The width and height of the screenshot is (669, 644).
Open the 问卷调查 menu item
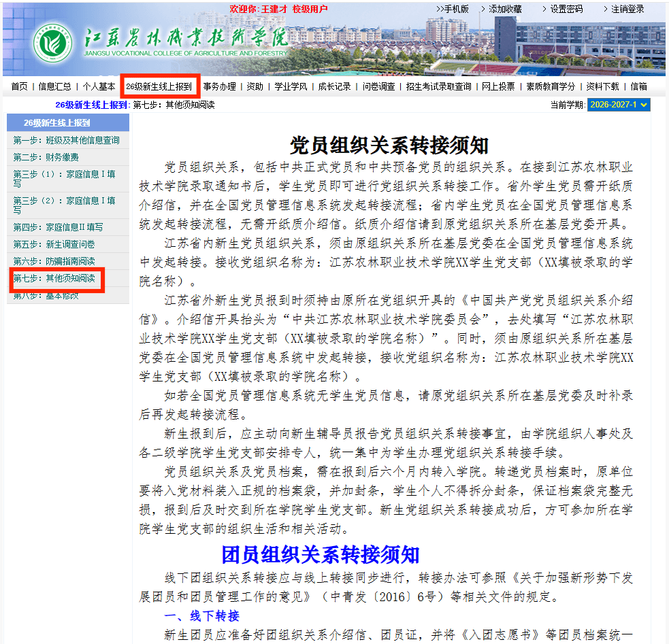378,86
